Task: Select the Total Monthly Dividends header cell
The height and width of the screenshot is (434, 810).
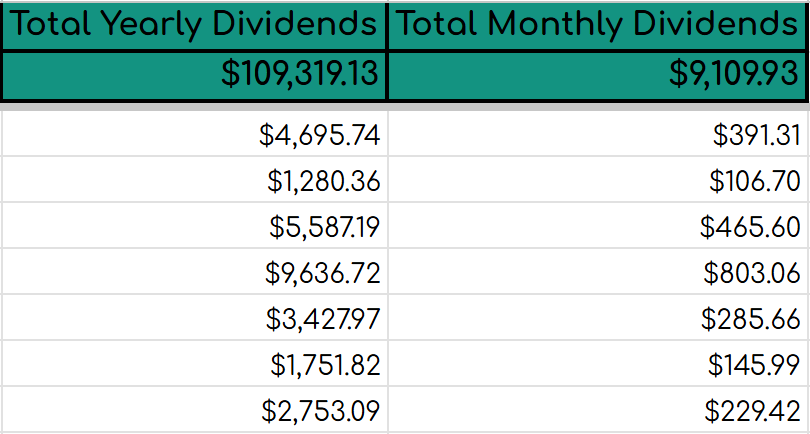Action: click(599, 25)
